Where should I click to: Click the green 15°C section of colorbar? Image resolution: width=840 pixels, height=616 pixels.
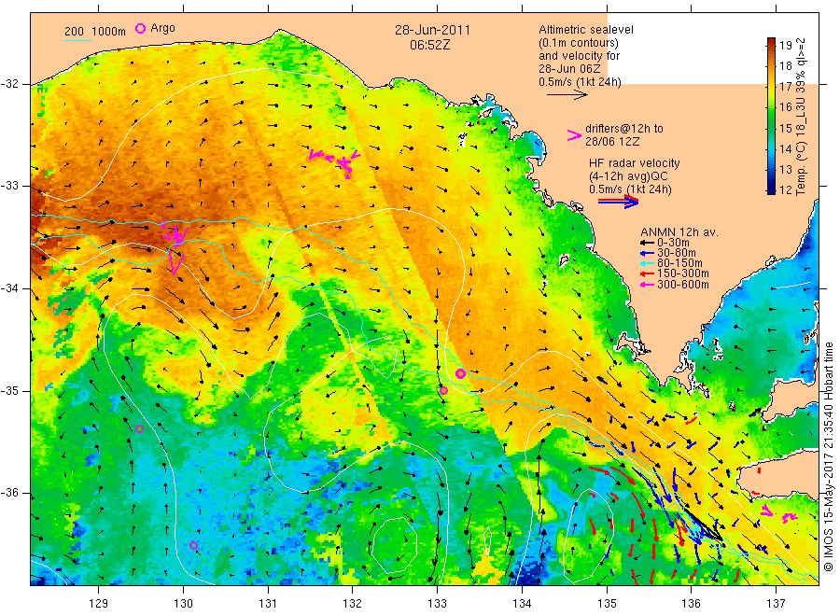[x=771, y=128]
